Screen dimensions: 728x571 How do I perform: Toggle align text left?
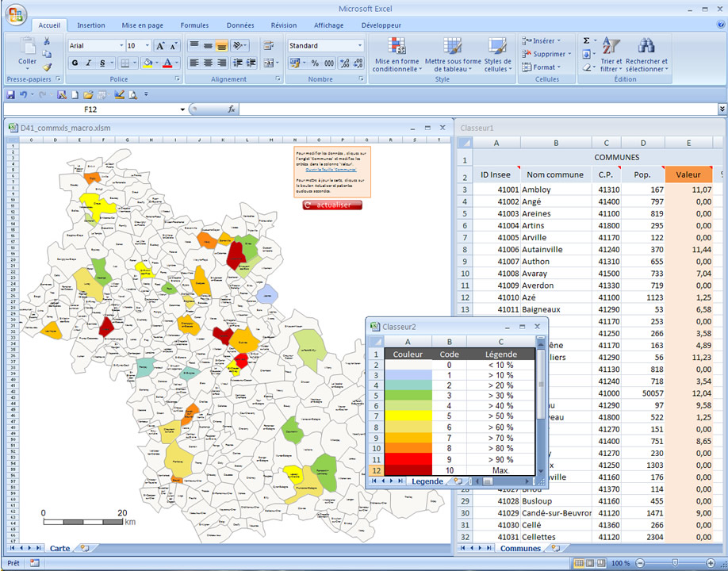point(194,63)
